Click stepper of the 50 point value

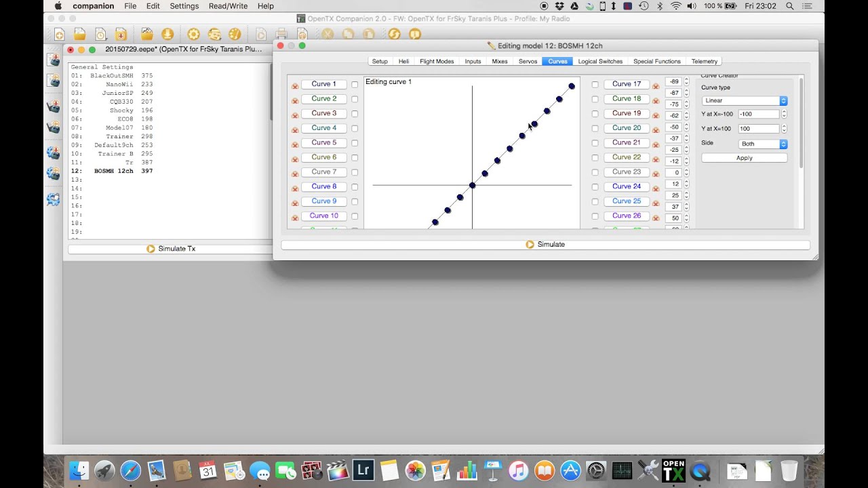pyautogui.click(x=686, y=218)
